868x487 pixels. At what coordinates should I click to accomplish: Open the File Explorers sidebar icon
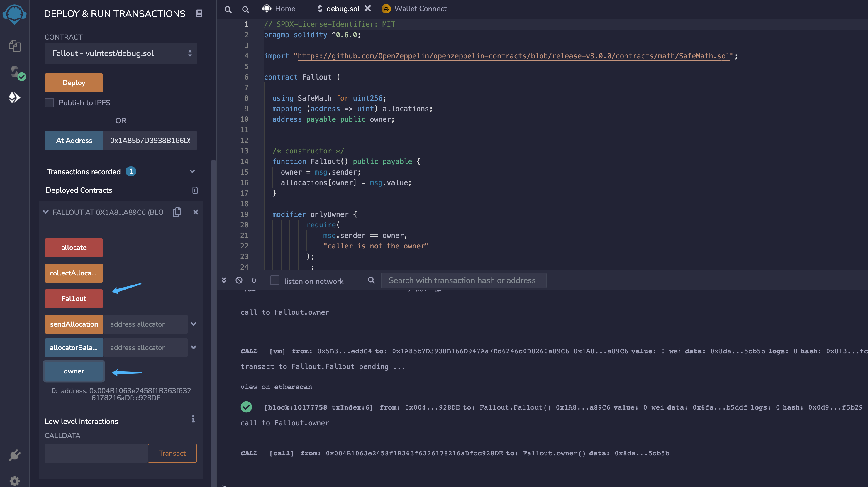(14, 46)
